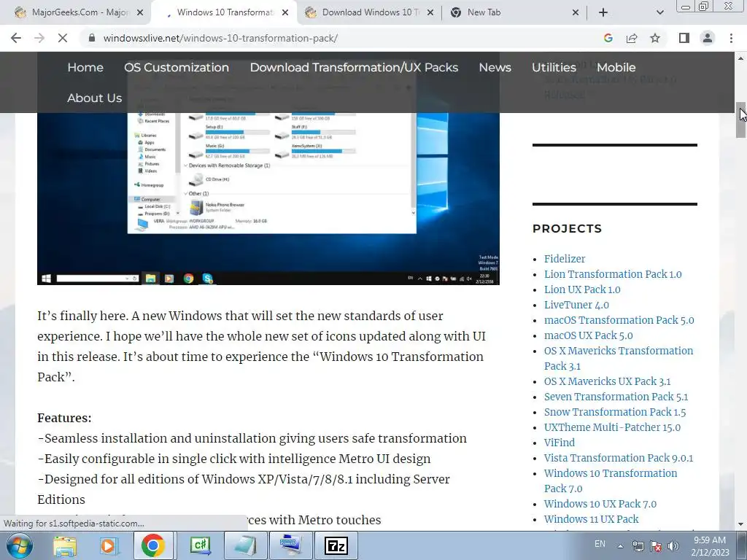Open media player taskbar icon
This screenshot has height=560, width=747.
(108, 545)
